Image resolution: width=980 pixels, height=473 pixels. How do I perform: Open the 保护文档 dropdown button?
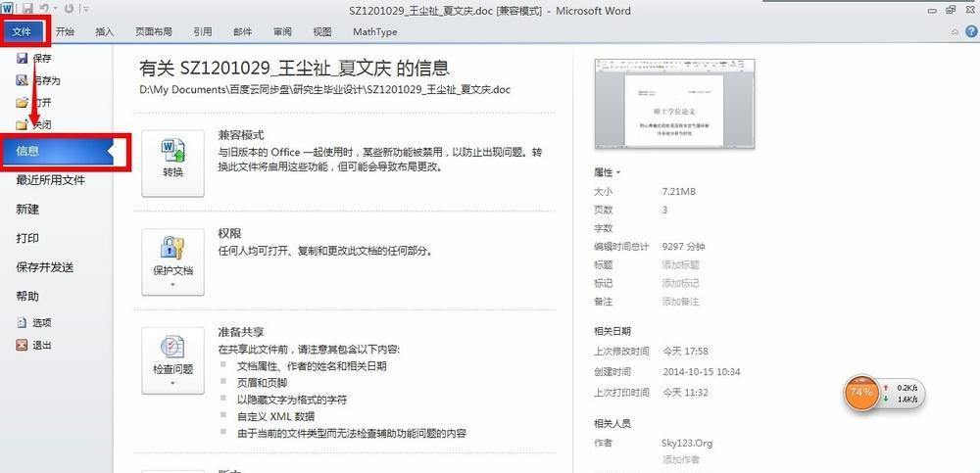pyautogui.click(x=173, y=261)
